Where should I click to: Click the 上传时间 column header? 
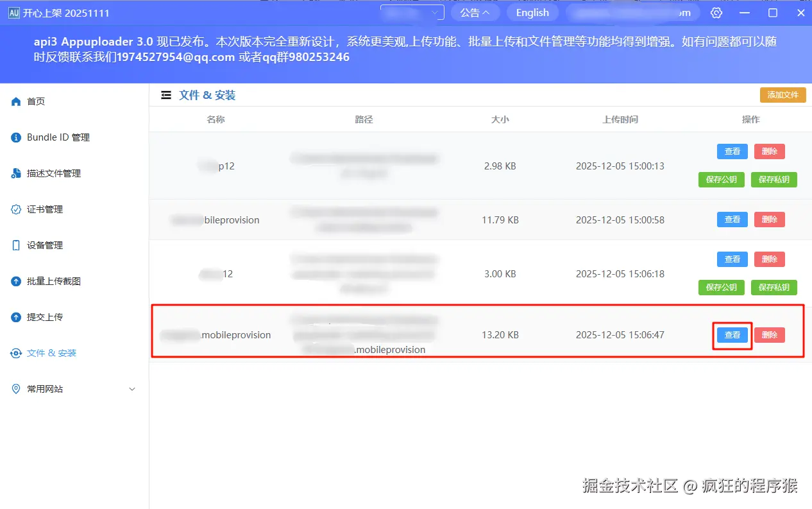click(620, 119)
